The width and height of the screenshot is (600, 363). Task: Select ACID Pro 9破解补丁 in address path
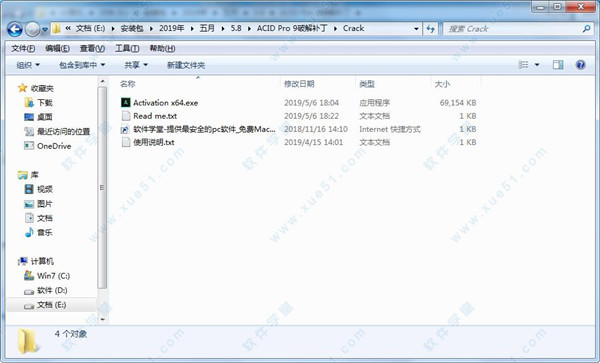[292, 28]
